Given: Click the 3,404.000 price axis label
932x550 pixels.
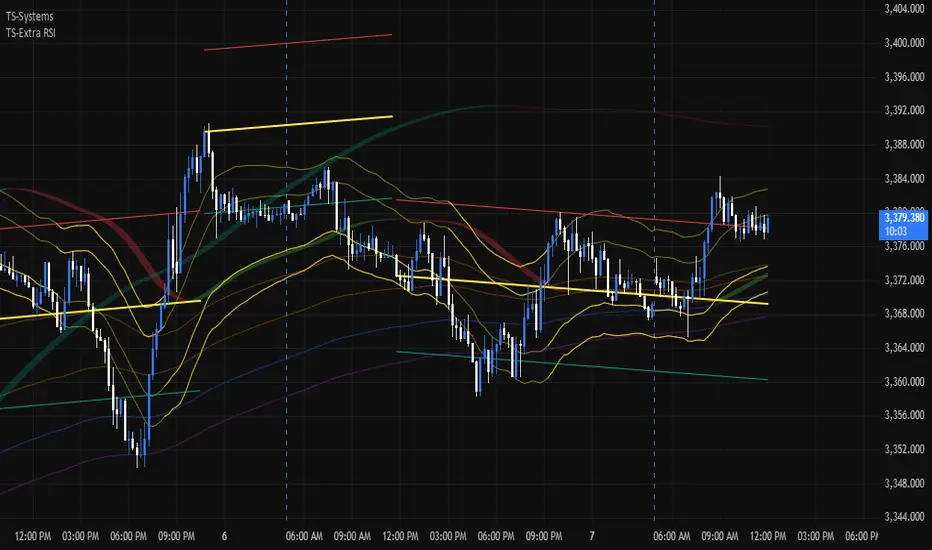Looking at the screenshot, I should coord(904,9).
